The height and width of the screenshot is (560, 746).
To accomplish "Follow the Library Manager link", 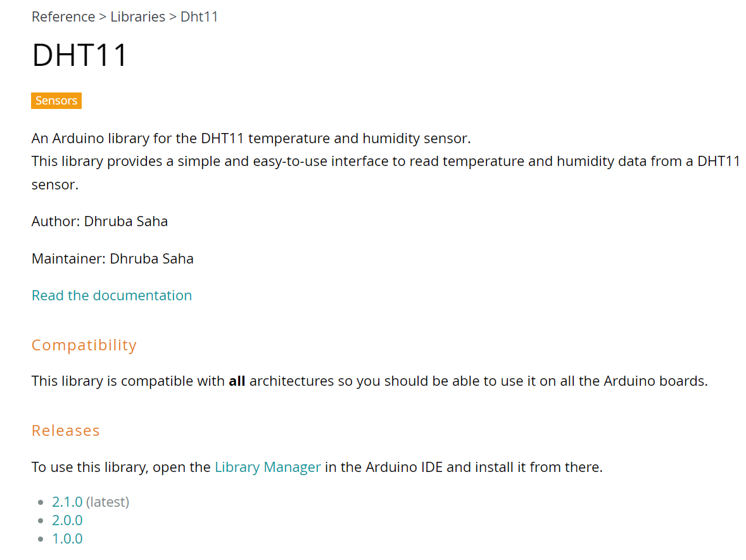I will pos(268,468).
